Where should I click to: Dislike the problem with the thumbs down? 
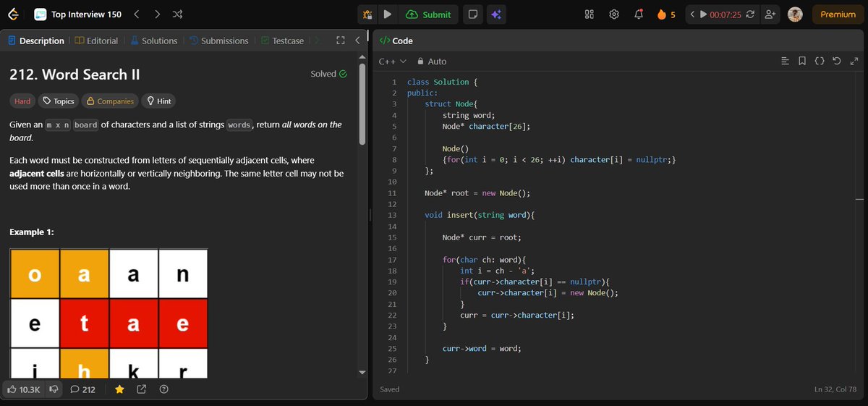[x=54, y=389]
